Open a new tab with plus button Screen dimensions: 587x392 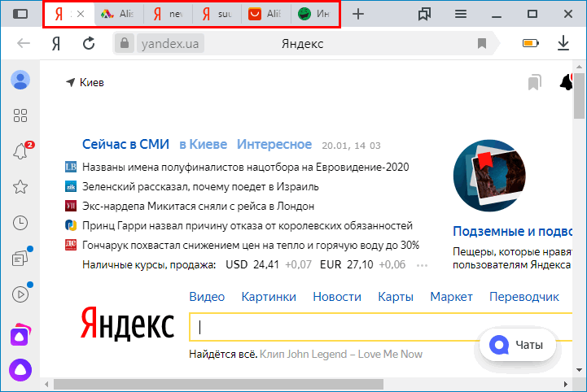[358, 14]
